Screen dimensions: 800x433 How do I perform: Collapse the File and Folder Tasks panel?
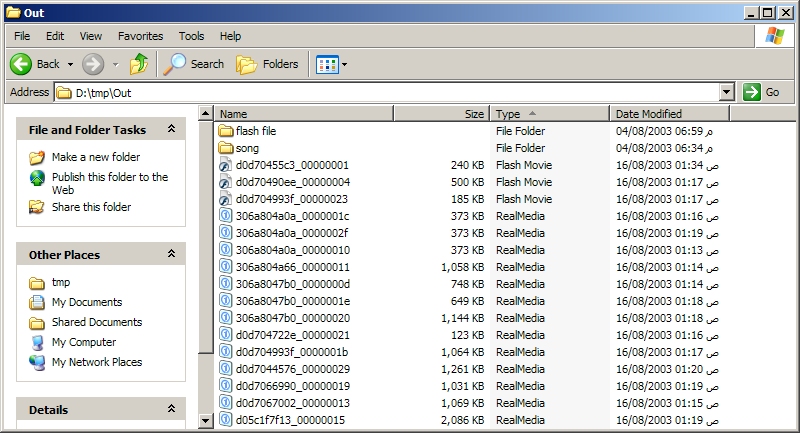(x=171, y=130)
